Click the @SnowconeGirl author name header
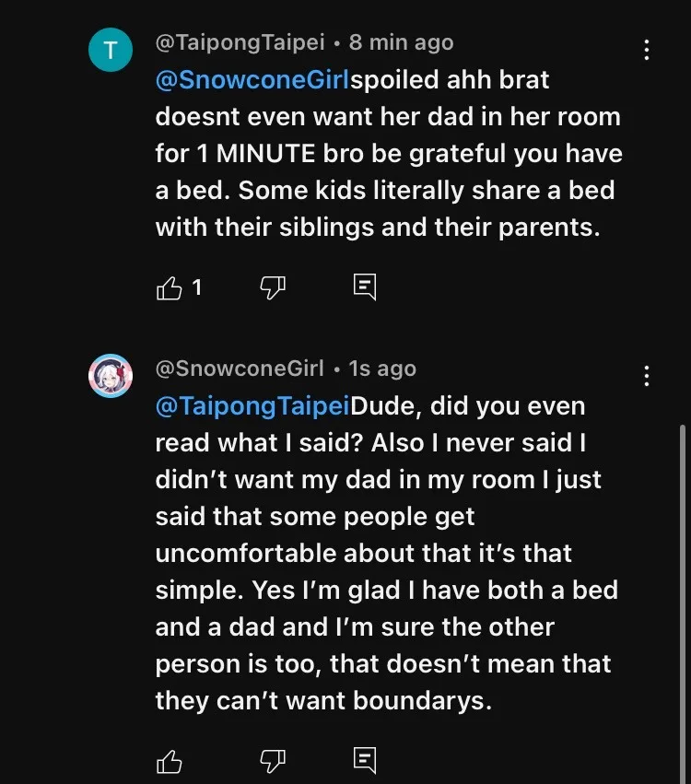 pyautogui.click(x=240, y=369)
